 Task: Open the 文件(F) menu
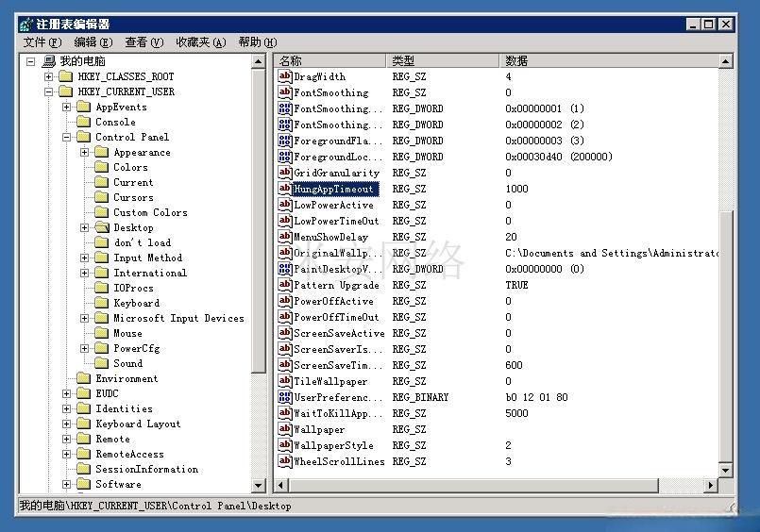point(42,42)
